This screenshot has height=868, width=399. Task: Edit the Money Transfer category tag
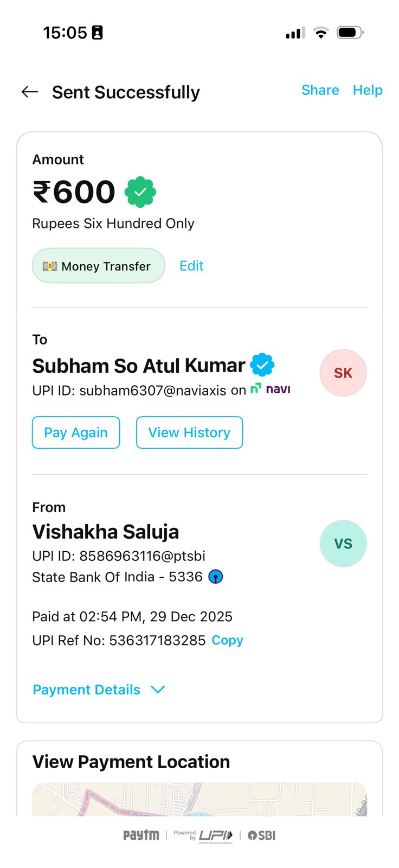pyautogui.click(x=191, y=266)
